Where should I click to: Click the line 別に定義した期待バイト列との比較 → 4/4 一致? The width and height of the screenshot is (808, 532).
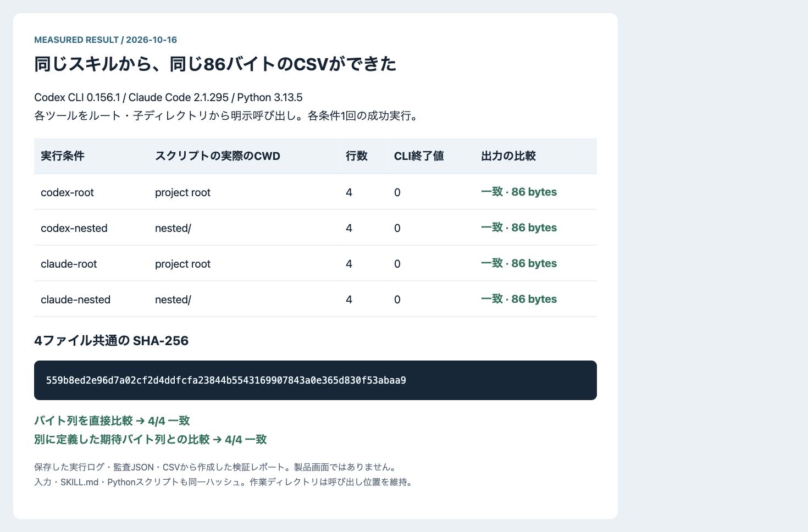(151, 440)
